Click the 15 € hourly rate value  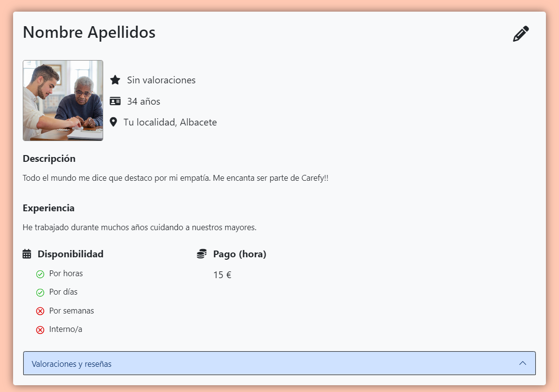[x=222, y=274]
